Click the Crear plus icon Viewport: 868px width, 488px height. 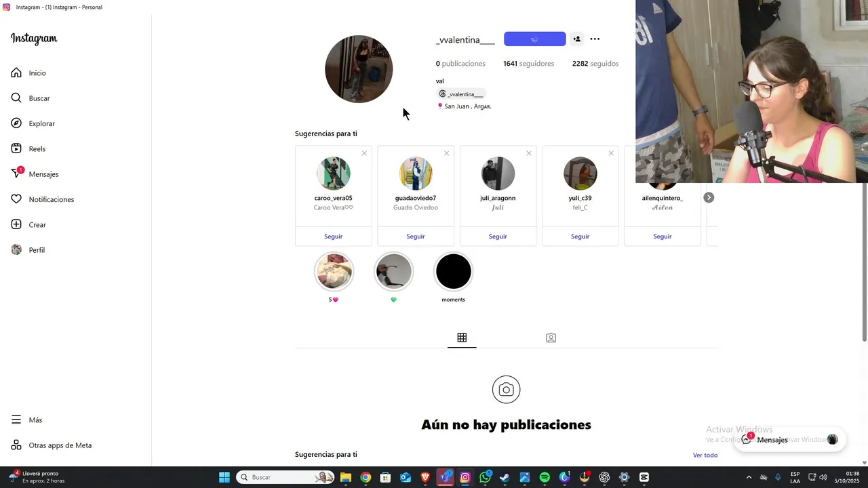(x=16, y=224)
